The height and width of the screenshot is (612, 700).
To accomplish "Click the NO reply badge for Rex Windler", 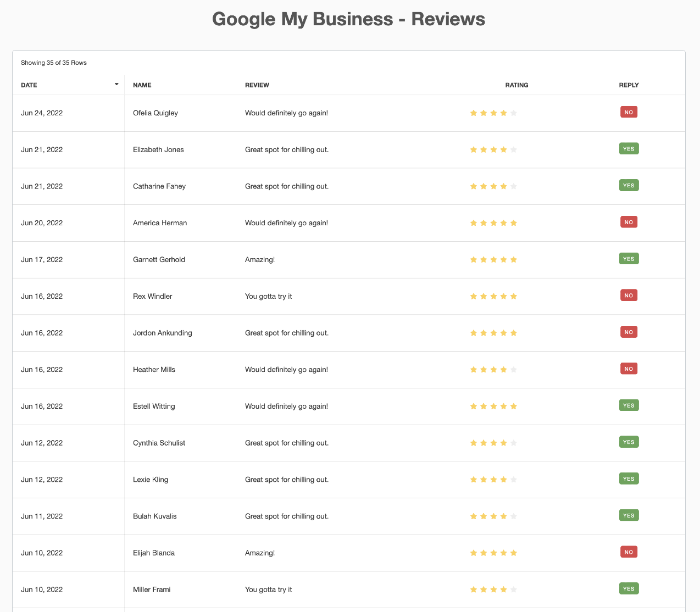I will [x=629, y=296].
